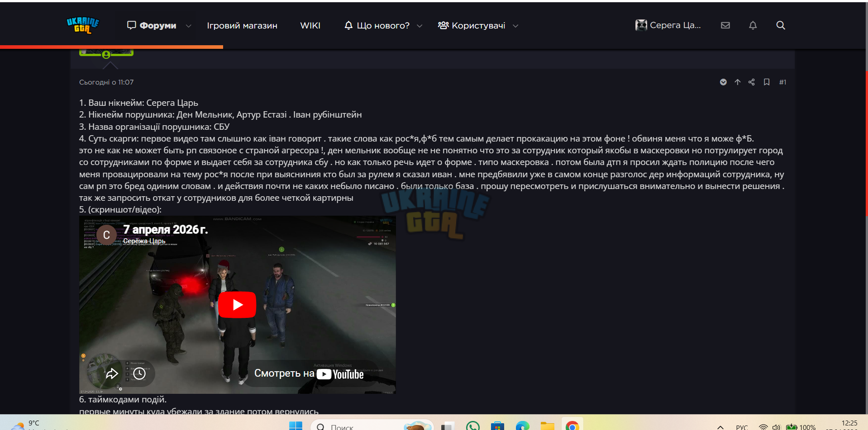
Task: Play the embedded YouTube video
Action: [237, 305]
